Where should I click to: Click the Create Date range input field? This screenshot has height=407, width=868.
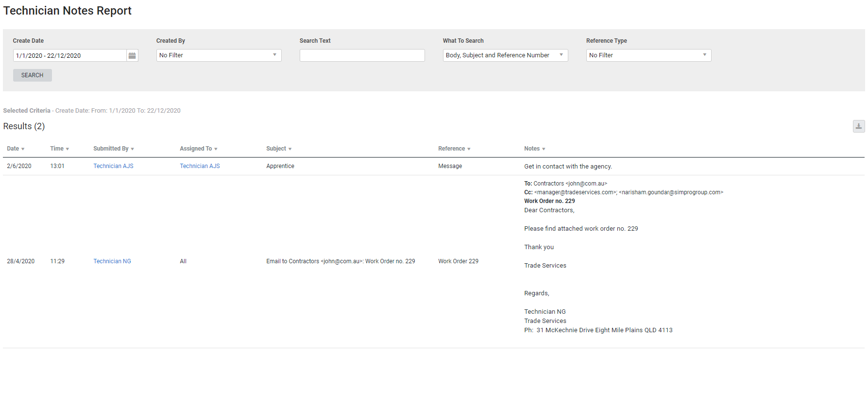[x=70, y=55]
